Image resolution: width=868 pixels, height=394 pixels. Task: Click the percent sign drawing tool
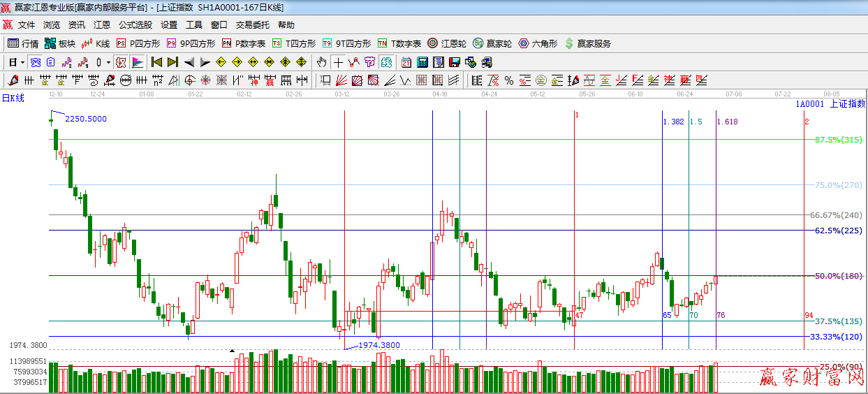(508, 80)
